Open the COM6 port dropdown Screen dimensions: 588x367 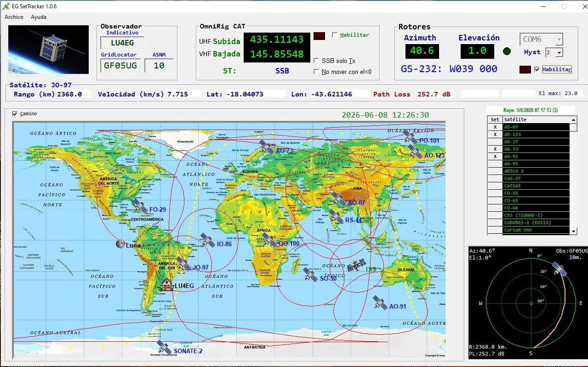559,40
